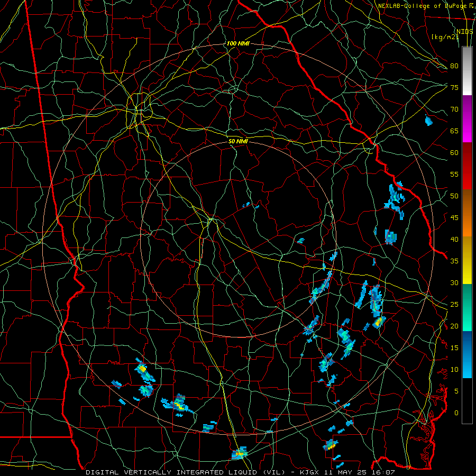Pick the blue segment of the color bar

point(467,354)
